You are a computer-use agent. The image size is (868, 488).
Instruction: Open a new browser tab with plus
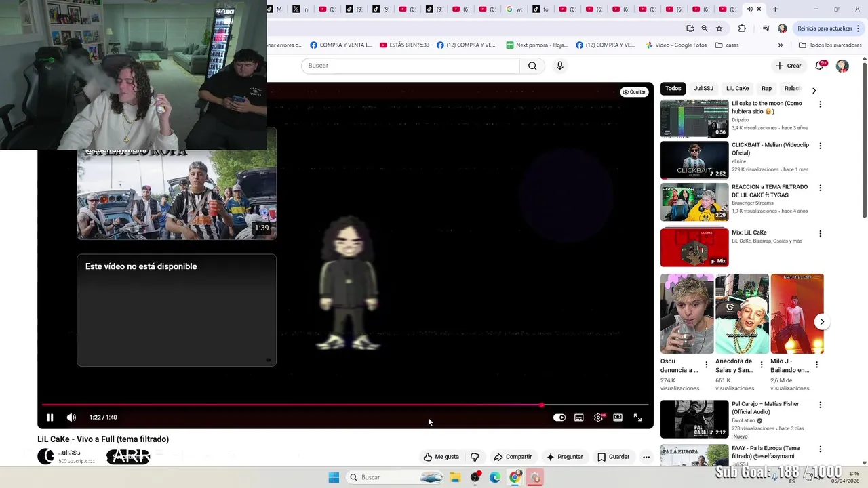775,9
